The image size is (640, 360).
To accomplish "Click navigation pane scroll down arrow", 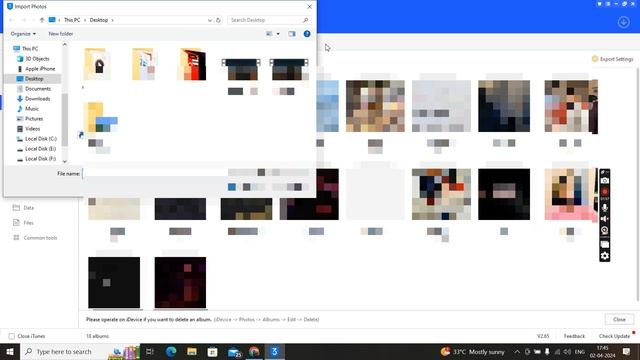I will click(64, 162).
